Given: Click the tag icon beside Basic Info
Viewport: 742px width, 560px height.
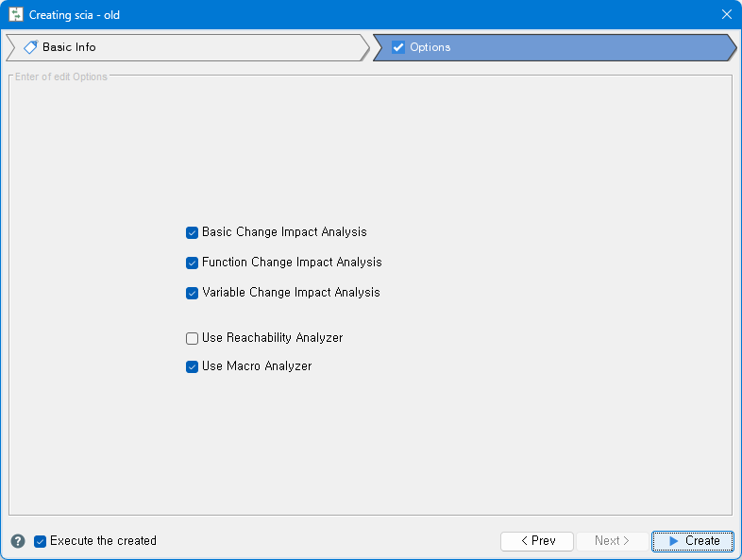Looking at the screenshot, I should (x=30, y=47).
